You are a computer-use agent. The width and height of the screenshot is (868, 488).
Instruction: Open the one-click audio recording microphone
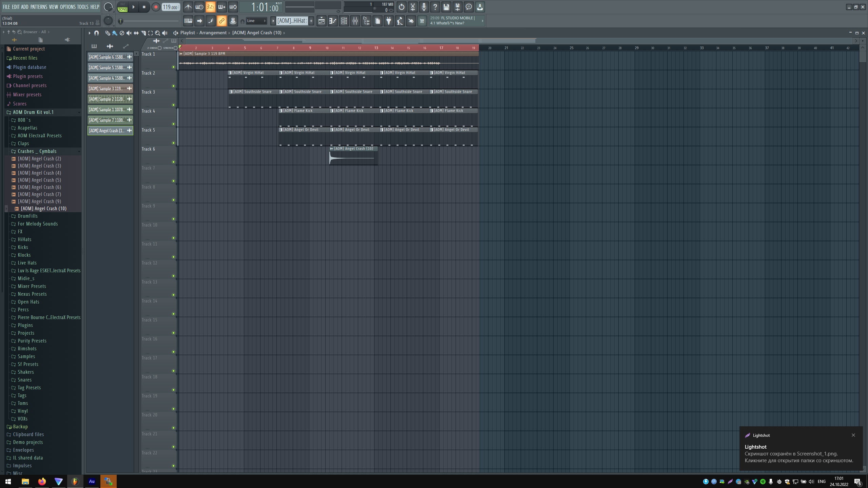click(424, 7)
